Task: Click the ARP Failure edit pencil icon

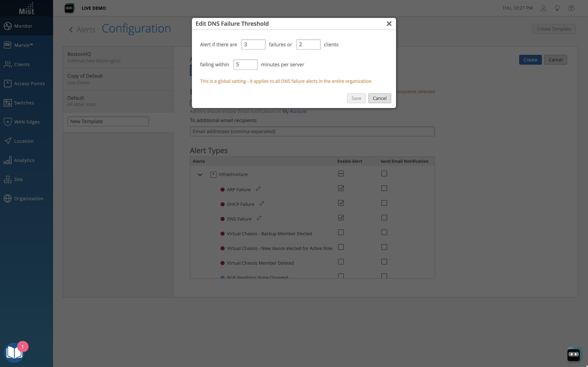Action: (x=258, y=189)
